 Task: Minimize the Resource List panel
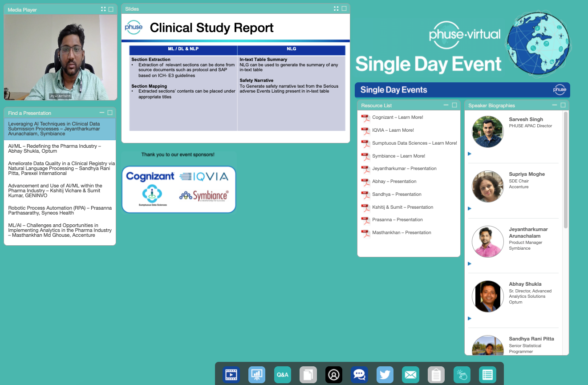446,105
